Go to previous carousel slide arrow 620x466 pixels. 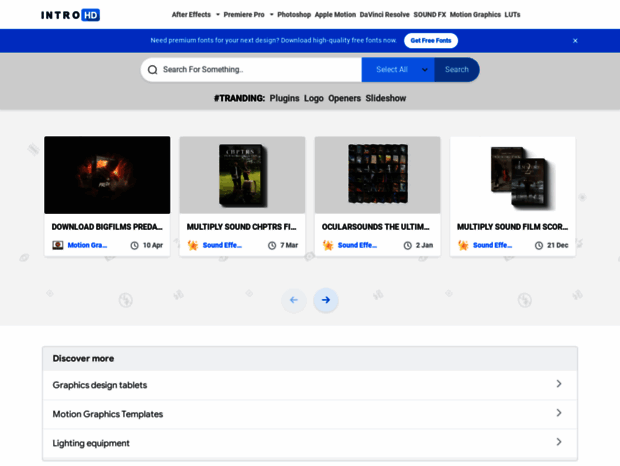(294, 300)
